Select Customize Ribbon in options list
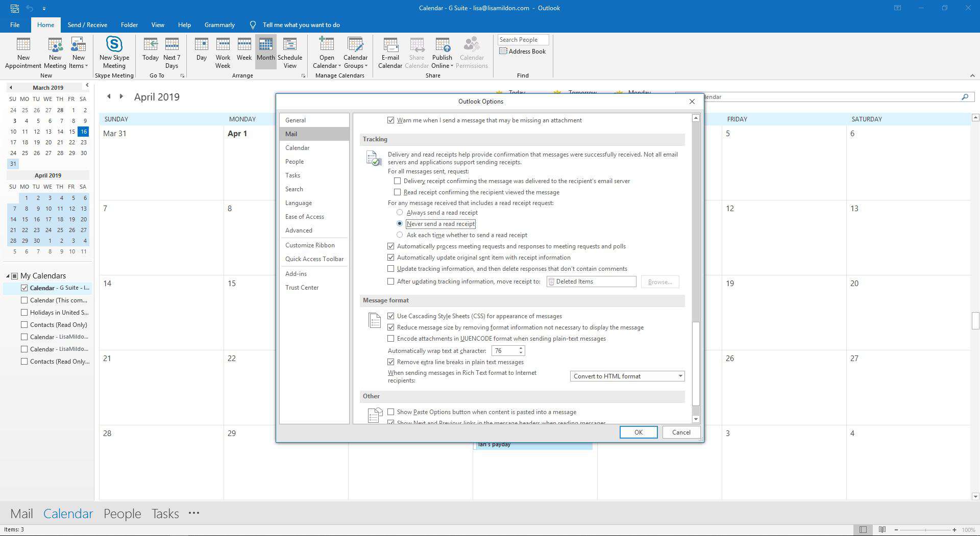980x536 pixels. click(314, 245)
